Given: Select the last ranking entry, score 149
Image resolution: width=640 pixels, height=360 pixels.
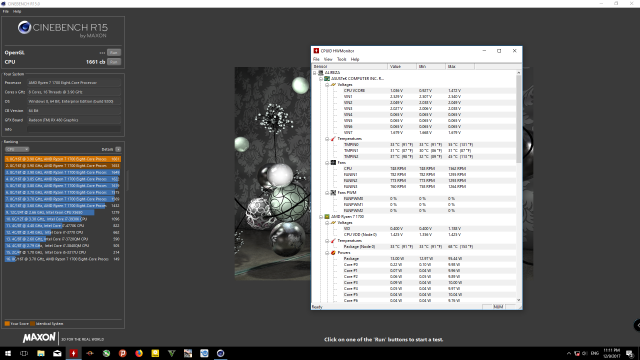Looking at the screenshot, I should pos(63,259).
